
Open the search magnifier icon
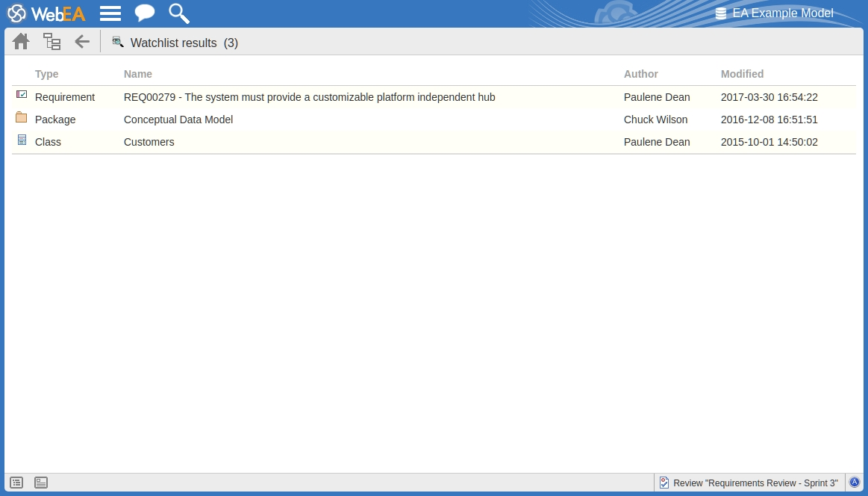[179, 13]
